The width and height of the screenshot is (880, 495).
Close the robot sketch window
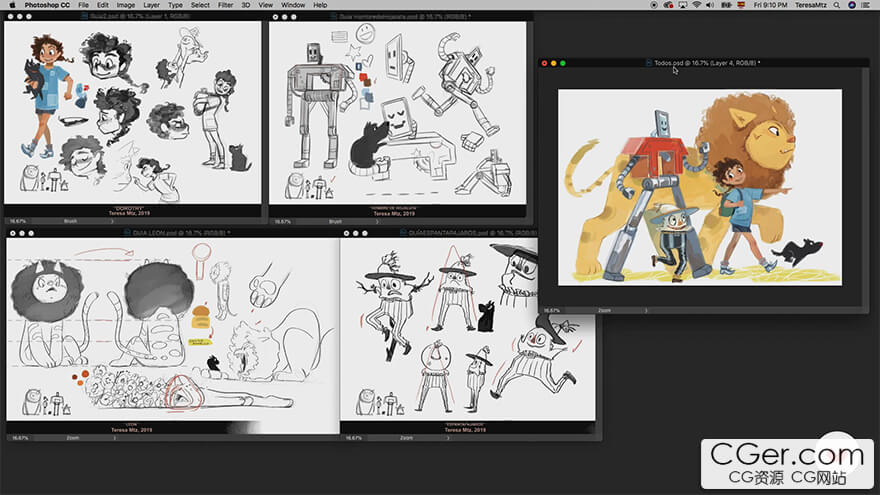point(276,17)
